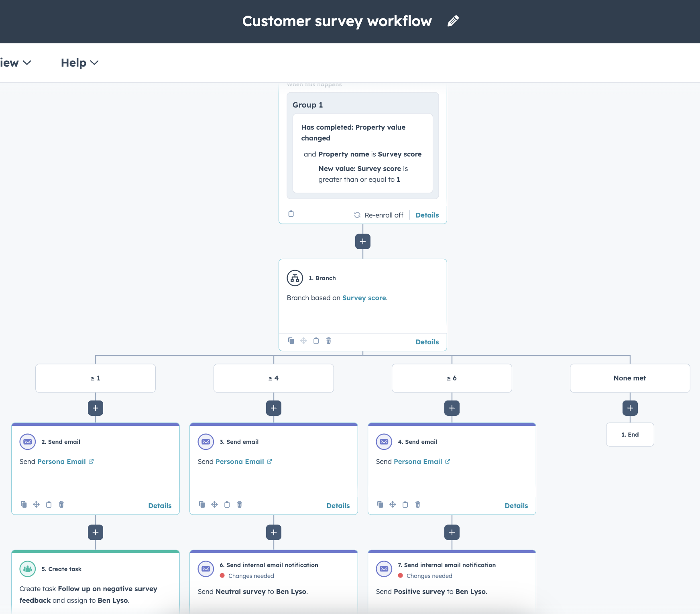Delete the Send email action under ≥ 6

418,505
